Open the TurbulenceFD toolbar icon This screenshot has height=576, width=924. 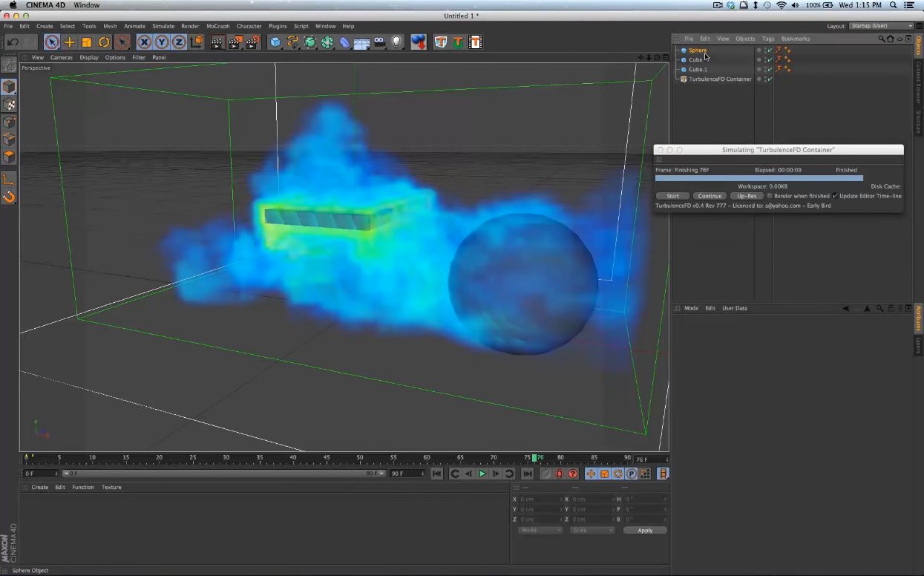(441, 42)
